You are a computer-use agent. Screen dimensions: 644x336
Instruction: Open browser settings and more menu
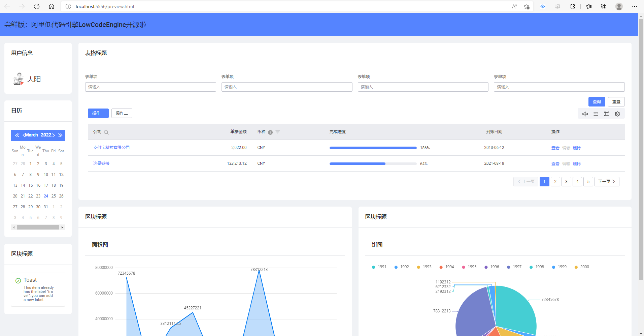pyautogui.click(x=635, y=6)
